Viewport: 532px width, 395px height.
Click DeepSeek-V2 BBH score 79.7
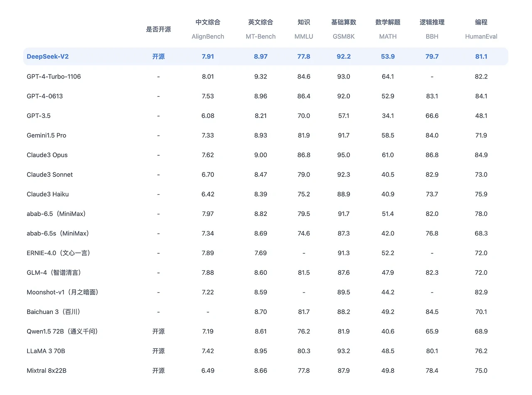432,56
